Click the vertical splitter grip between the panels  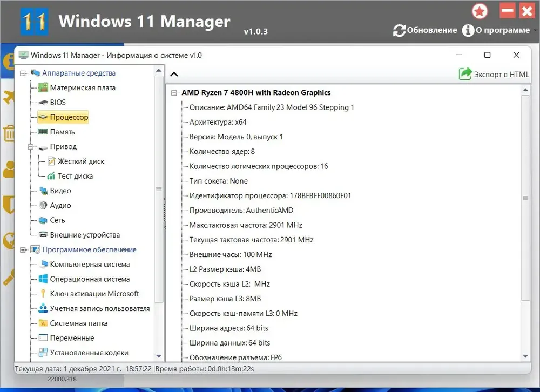point(165,213)
